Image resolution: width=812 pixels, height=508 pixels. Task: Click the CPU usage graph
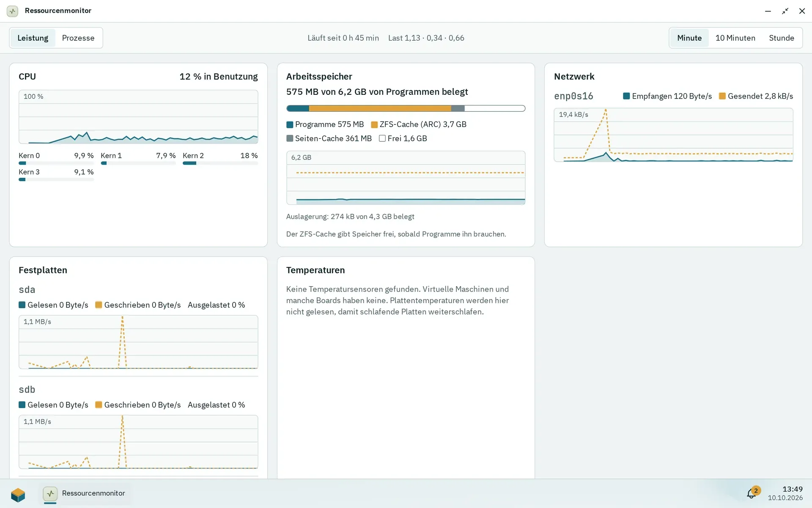coord(138,117)
